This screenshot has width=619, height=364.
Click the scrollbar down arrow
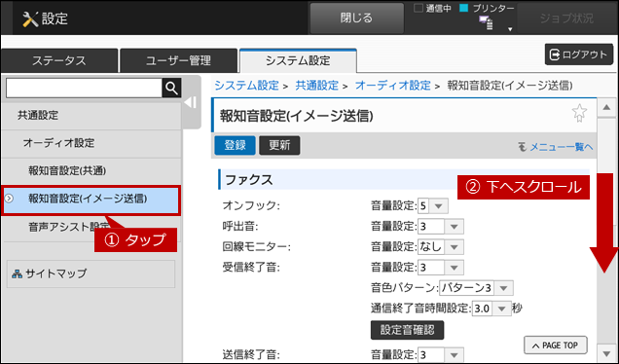(x=606, y=353)
